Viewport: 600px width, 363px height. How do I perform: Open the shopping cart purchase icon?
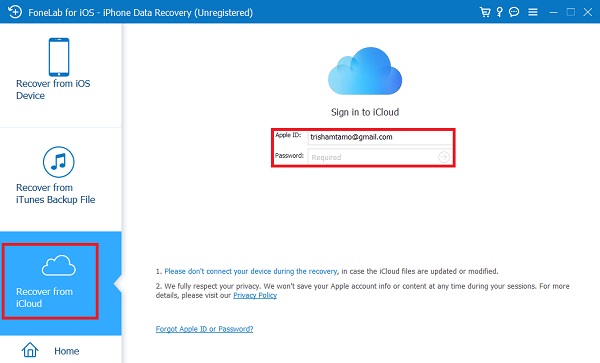pos(485,12)
